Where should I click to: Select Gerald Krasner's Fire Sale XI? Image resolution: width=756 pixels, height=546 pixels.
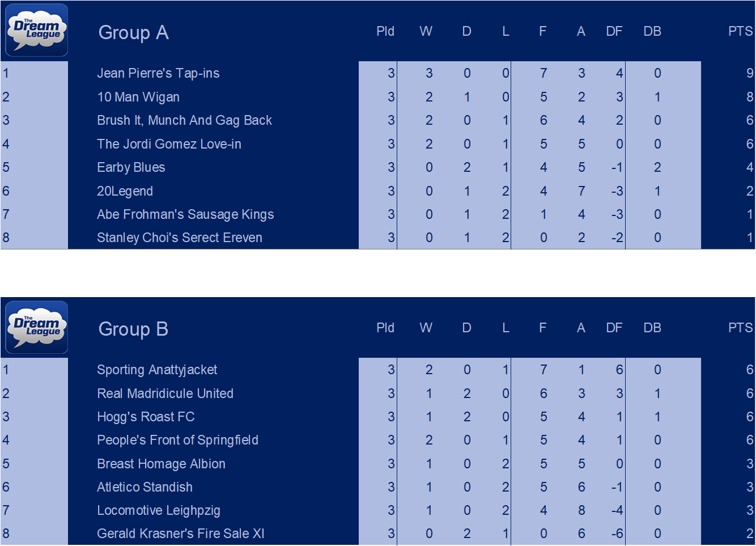point(181,534)
